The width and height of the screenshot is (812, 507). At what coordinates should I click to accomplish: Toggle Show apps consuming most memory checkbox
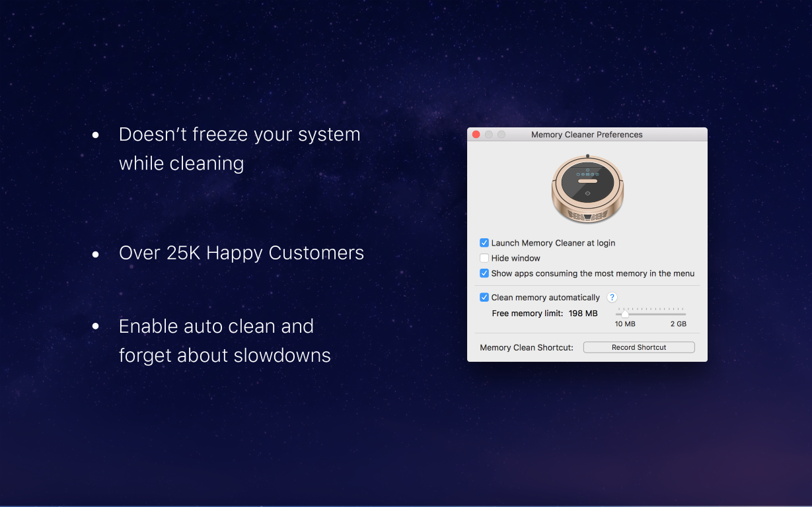click(484, 273)
